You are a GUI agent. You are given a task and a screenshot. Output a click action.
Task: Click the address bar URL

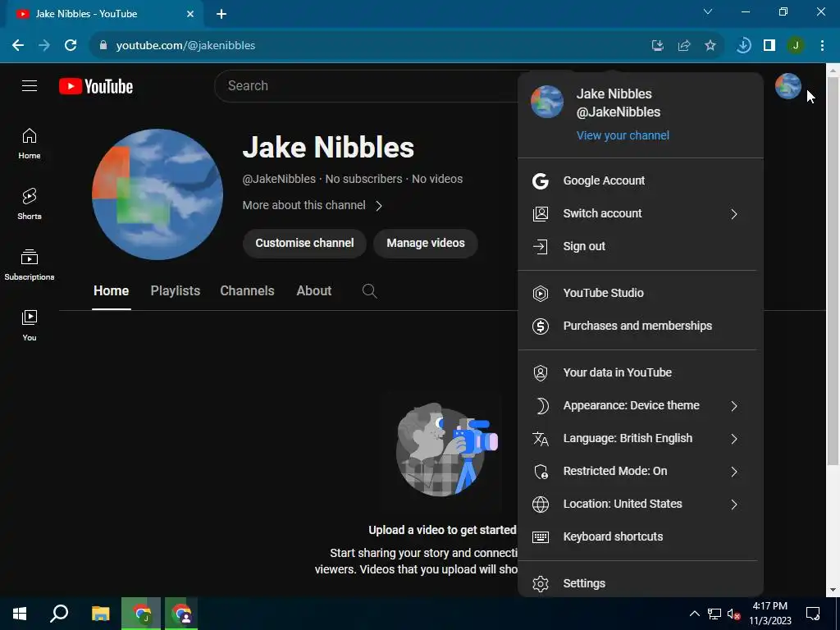pos(185,46)
